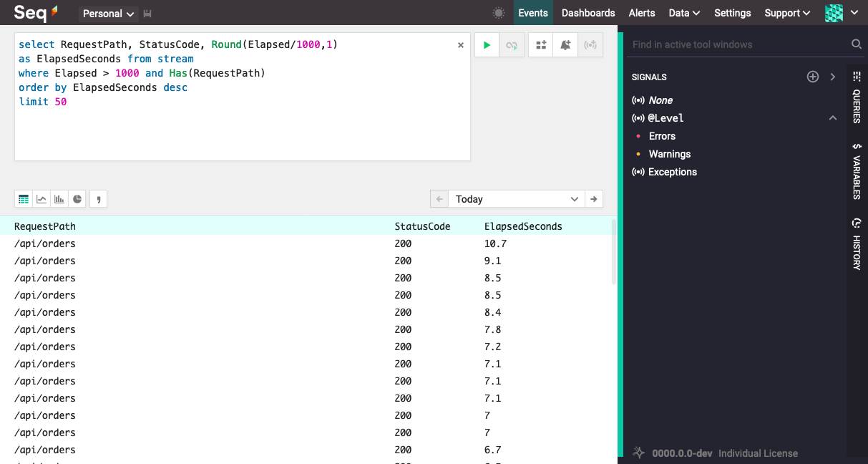Viewport: 868px width, 464px height.
Task: Click the results vertical scrollbar
Action: pyautogui.click(x=614, y=252)
